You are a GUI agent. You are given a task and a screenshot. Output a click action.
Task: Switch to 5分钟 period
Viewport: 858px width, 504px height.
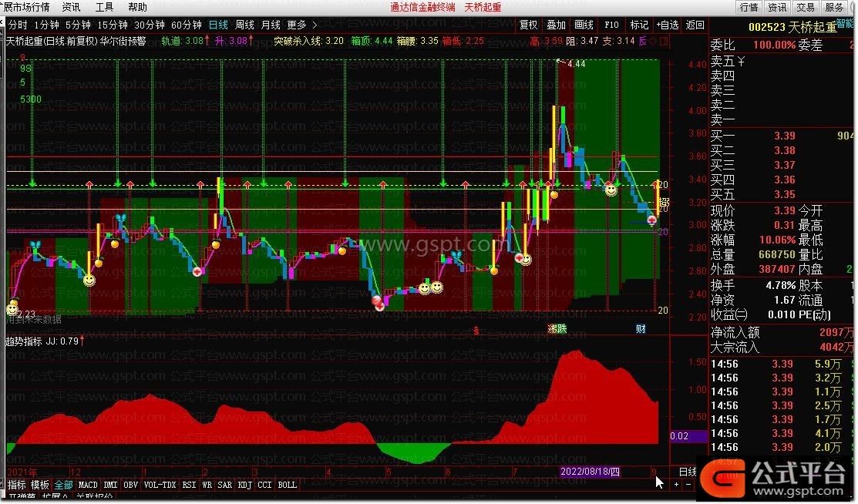pyautogui.click(x=79, y=25)
